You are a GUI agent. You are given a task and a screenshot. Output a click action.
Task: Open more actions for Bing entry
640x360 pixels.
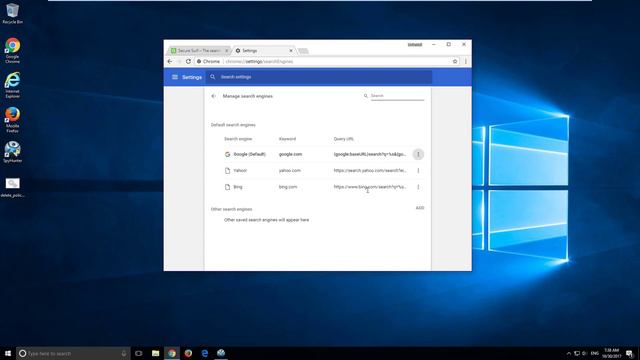coord(418,187)
